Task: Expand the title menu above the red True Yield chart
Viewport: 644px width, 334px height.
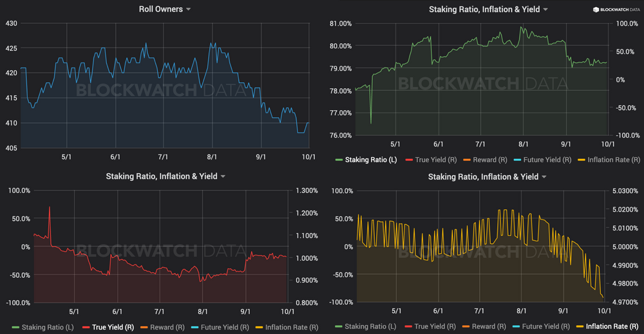Action: pos(165,176)
